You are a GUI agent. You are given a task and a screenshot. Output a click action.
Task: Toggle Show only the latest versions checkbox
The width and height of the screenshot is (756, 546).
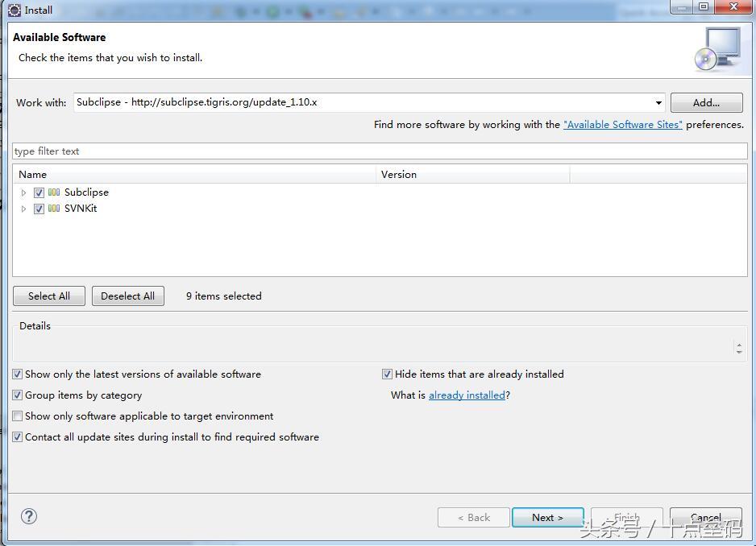click(18, 374)
